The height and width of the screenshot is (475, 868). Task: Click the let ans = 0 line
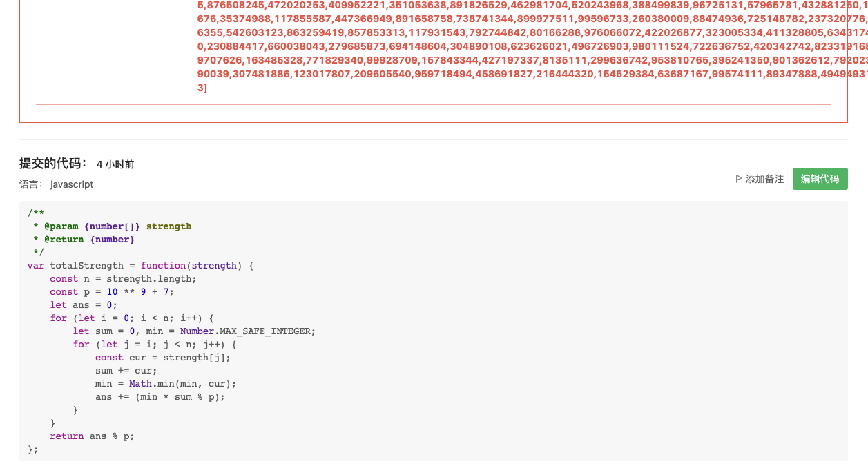click(84, 304)
